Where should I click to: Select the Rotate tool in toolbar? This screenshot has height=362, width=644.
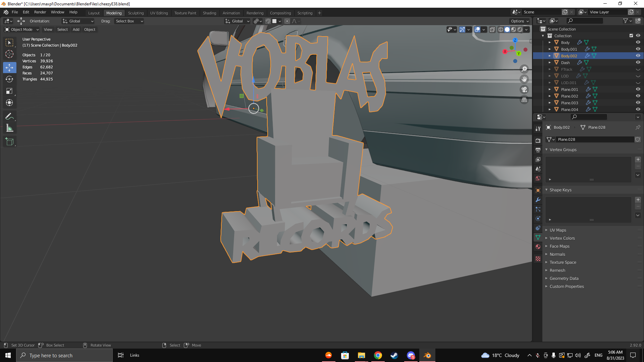click(x=9, y=79)
